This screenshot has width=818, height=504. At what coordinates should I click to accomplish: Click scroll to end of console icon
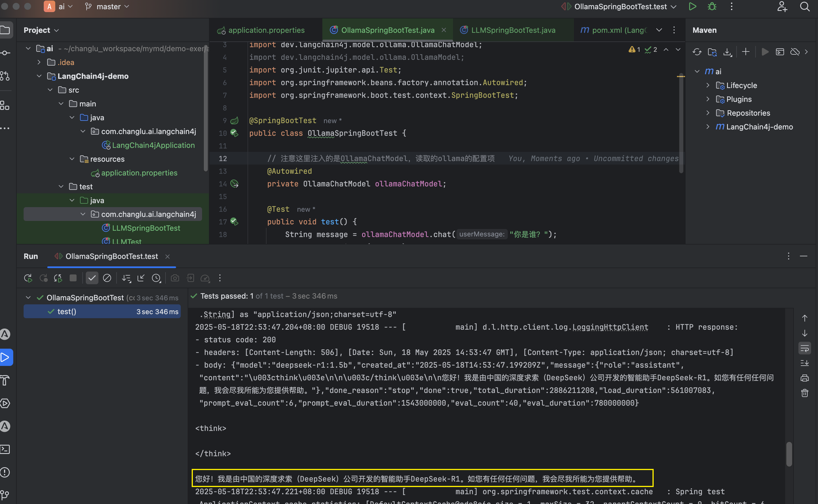click(805, 363)
